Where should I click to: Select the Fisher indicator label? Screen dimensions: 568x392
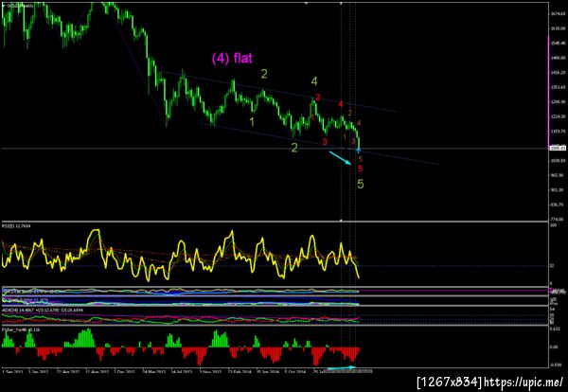pyautogui.click(x=21, y=330)
